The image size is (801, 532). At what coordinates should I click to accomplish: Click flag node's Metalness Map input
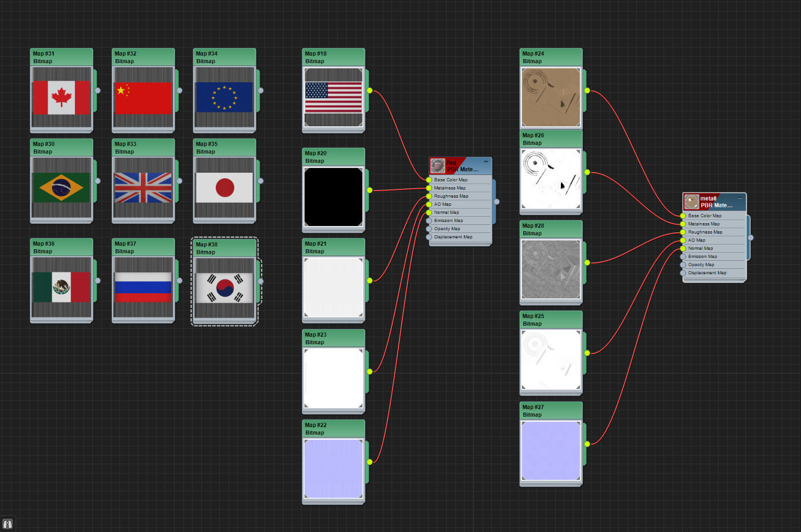coord(429,188)
